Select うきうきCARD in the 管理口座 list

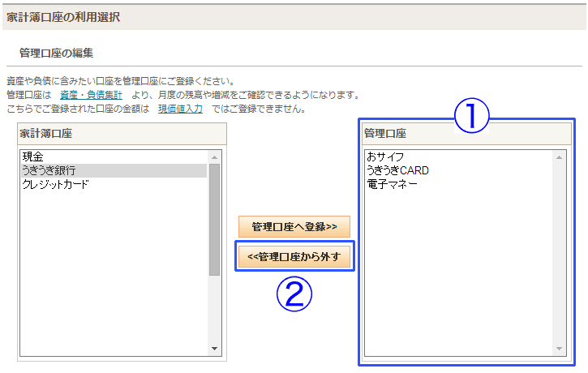click(458, 170)
